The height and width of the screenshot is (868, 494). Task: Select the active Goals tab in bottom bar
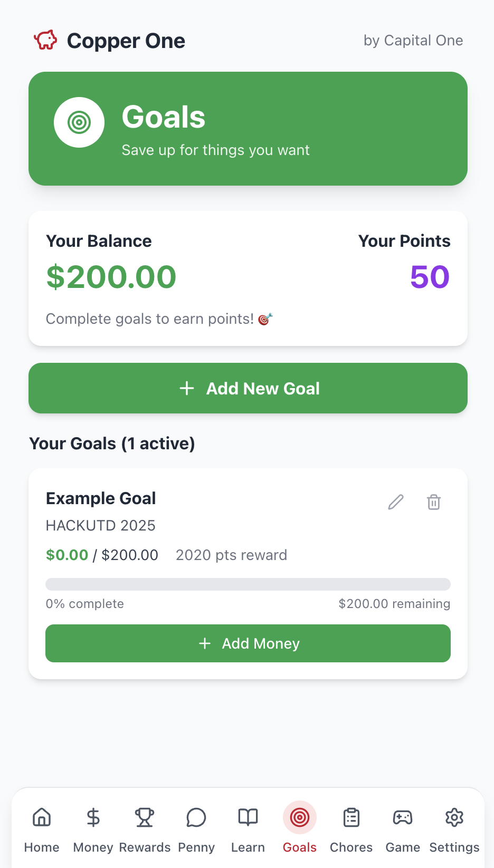point(300,827)
